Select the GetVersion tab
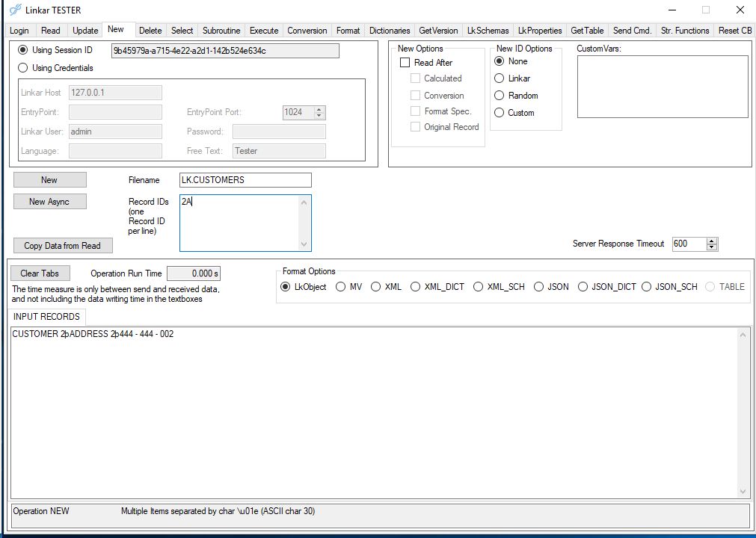Image resolution: width=756 pixels, height=538 pixels. pos(438,31)
